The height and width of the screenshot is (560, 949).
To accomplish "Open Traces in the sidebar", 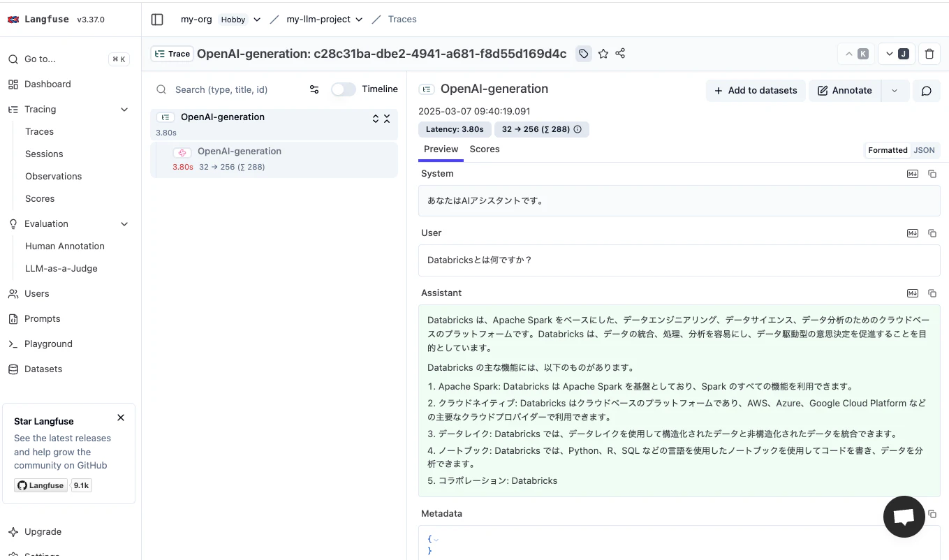I will (x=39, y=131).
